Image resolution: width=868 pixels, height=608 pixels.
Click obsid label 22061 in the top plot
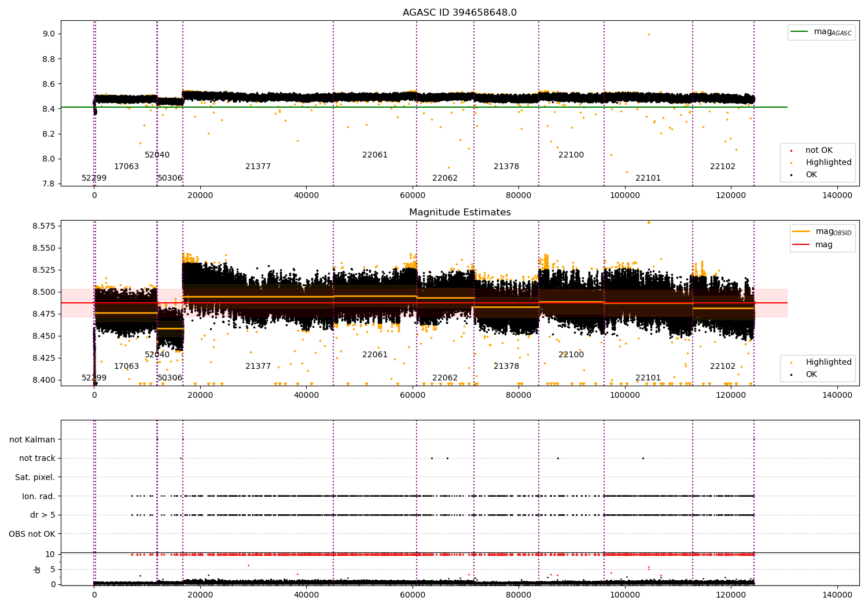[375, 155]
